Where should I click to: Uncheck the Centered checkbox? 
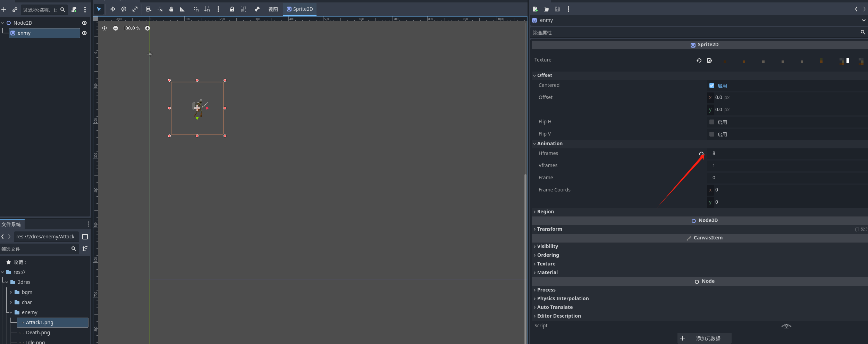712,85
